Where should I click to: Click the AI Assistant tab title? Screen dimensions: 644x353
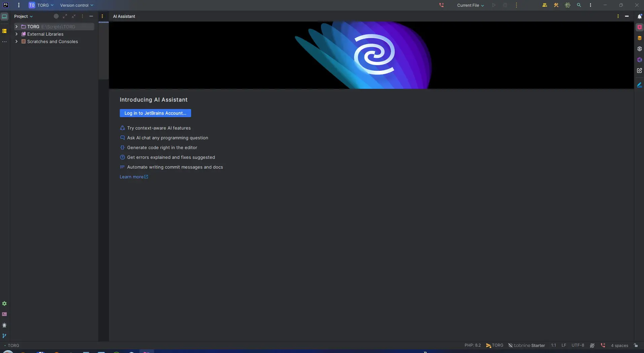point(124,16)
